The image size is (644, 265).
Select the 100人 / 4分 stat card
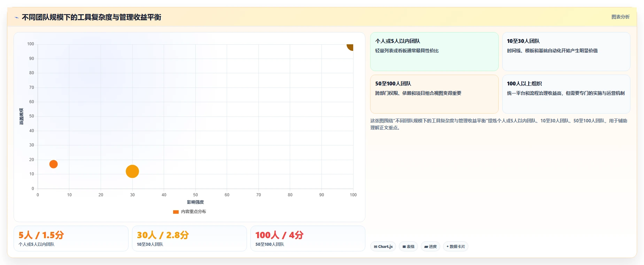tap(308, 238)
